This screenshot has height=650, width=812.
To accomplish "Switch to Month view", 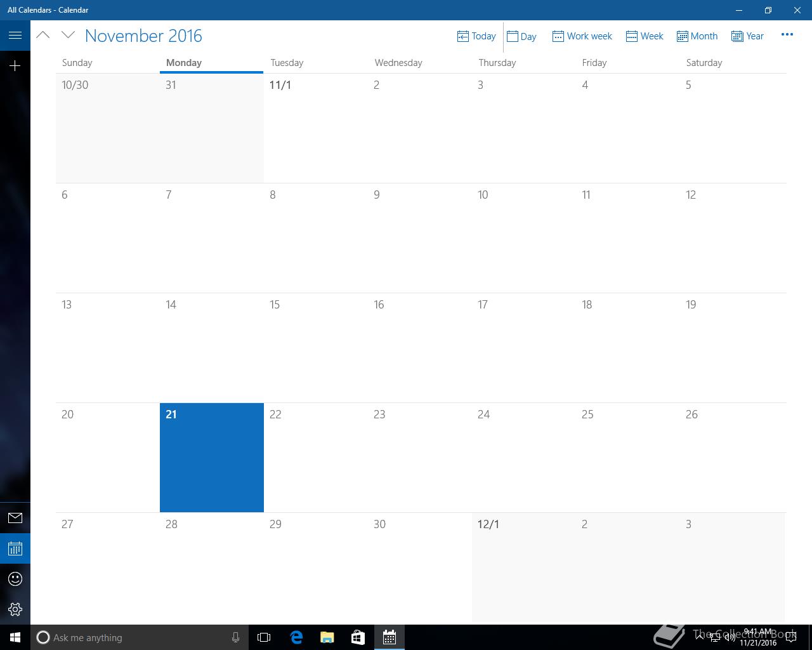I will click(x=697, y=36).
